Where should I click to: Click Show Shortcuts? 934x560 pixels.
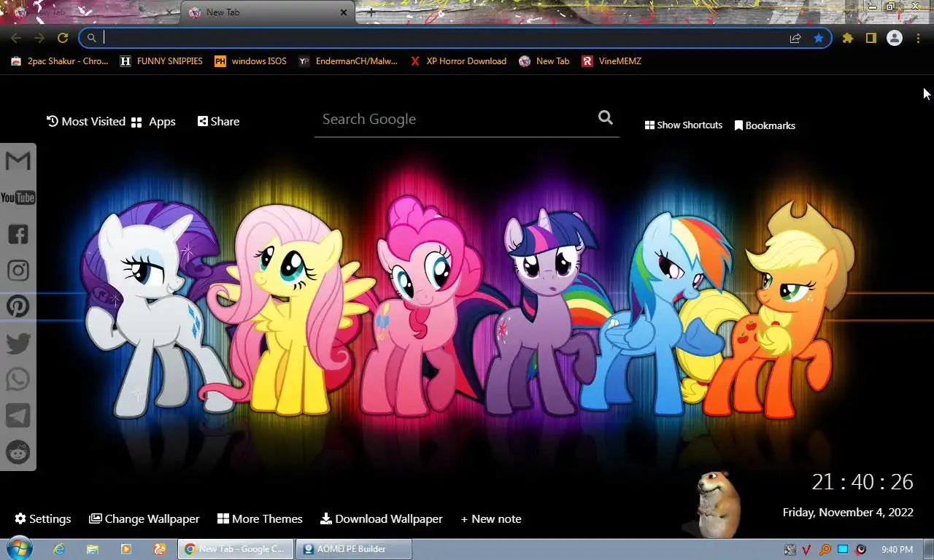[684, 125]
